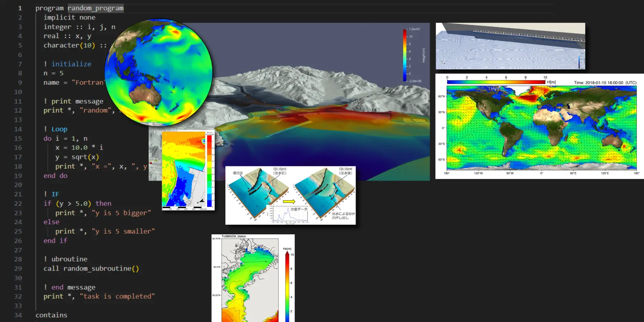The height and width of the screenshot is (322, 644).
Task: Click the "! IF" comment
Action: point(52,194)
